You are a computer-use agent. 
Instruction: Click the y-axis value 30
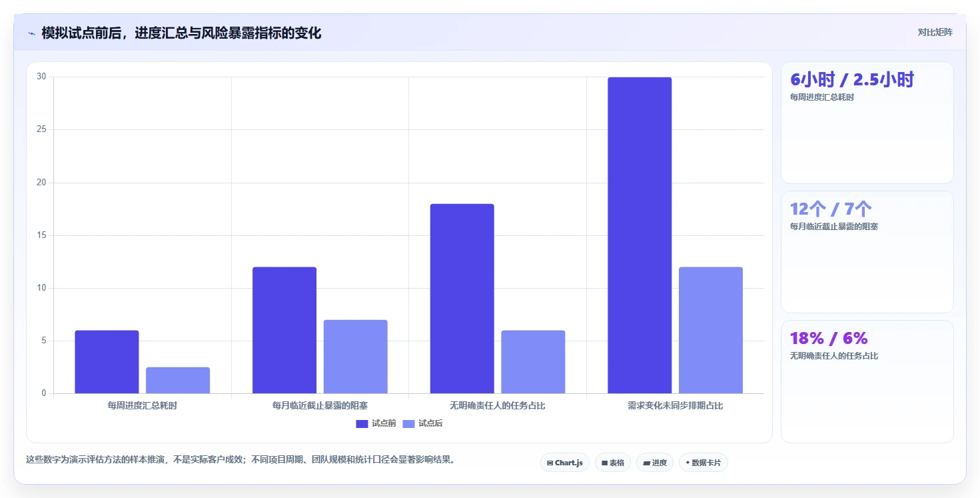pos(41,77)
